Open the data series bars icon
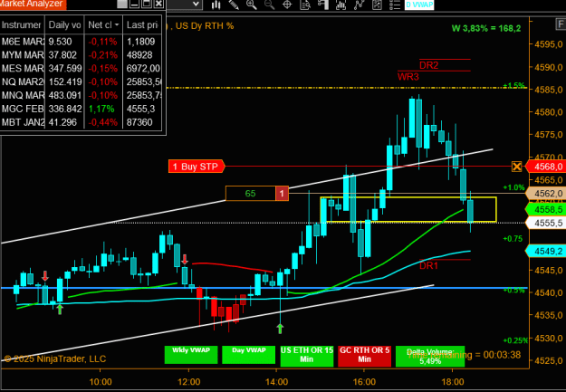 point(341,5)
